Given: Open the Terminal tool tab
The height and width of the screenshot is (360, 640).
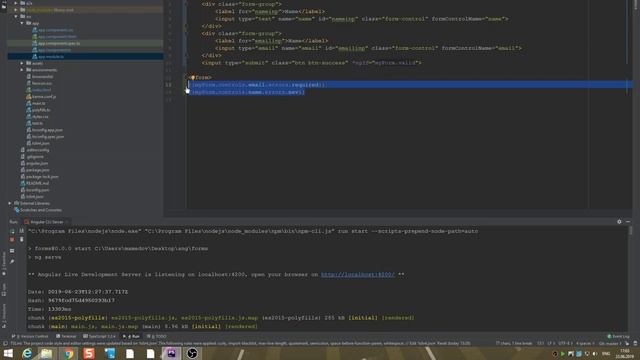Looking at the screenshot, I should (66, 336).
